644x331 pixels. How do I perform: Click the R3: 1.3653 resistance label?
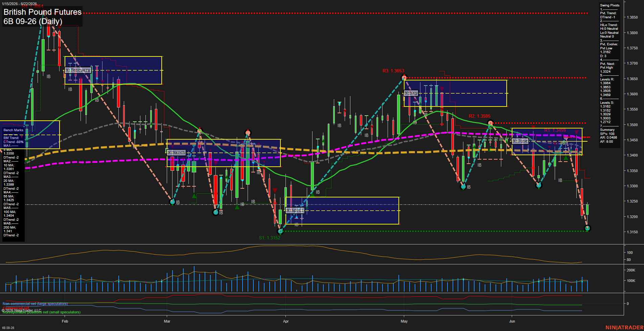(393, 71)
